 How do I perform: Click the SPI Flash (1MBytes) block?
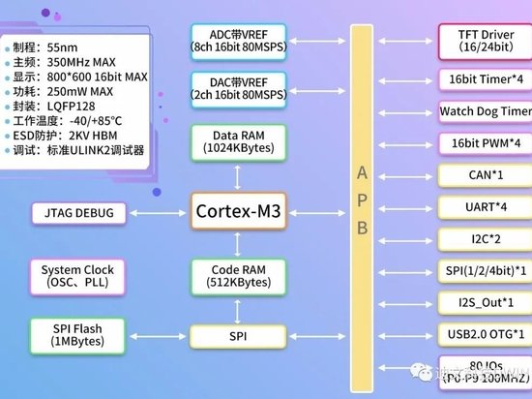coord(77,336)
